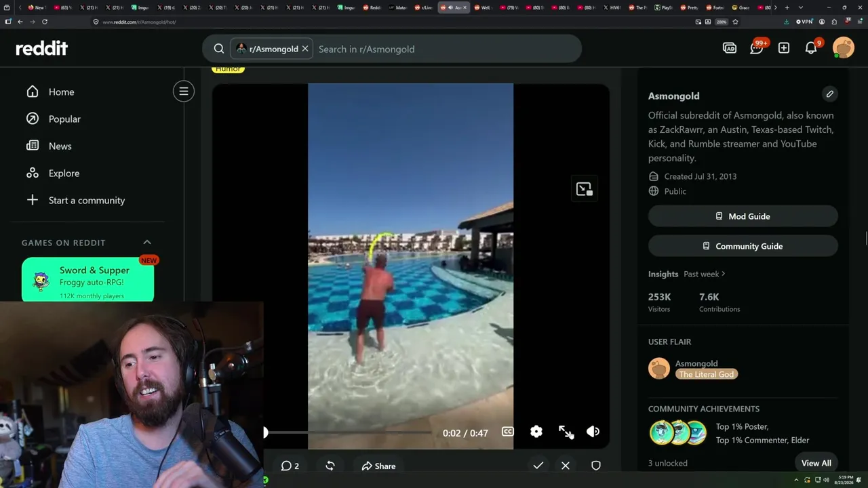Open the taskbar clock and date
This screenshot has height=488, width=868.
coord(846,480)
